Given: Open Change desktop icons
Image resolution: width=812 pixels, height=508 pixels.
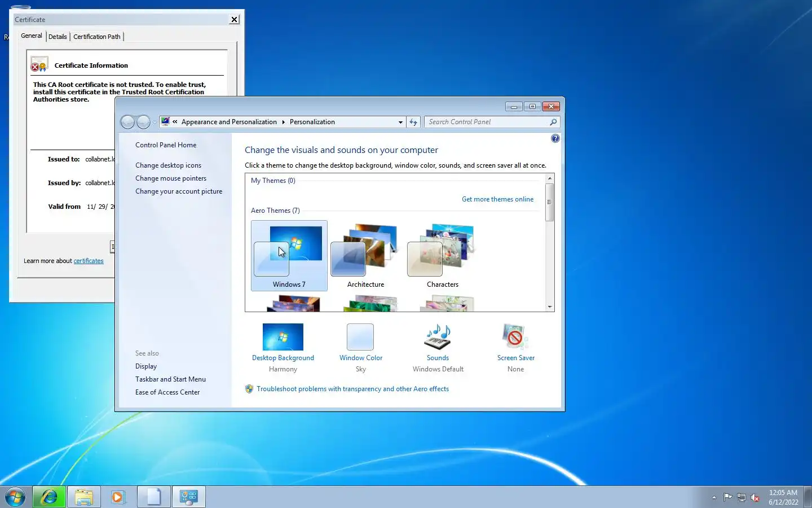Looking at the screenshot, I should click(168, 165).
